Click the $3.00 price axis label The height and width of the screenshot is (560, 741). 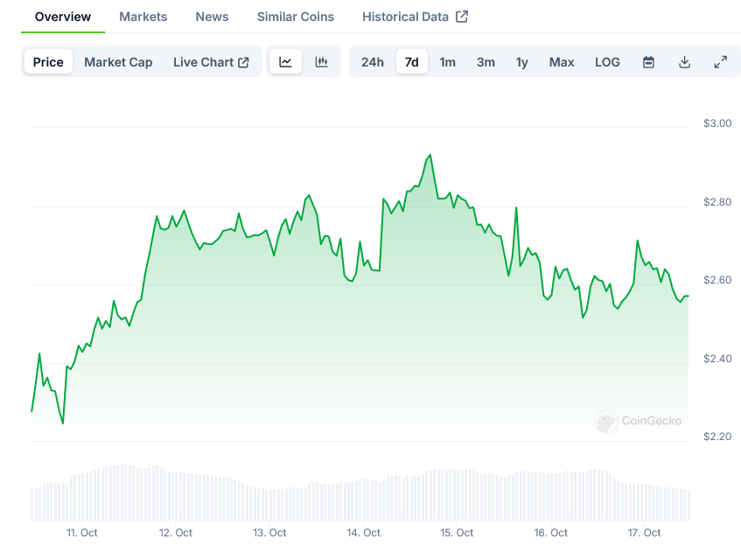[717, 123]
